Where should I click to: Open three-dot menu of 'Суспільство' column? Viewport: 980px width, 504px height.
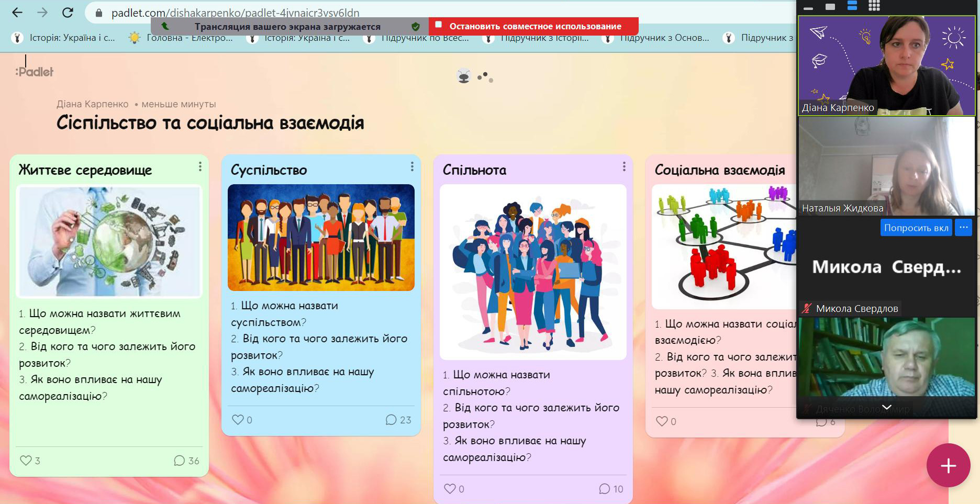tap(412, 166)
